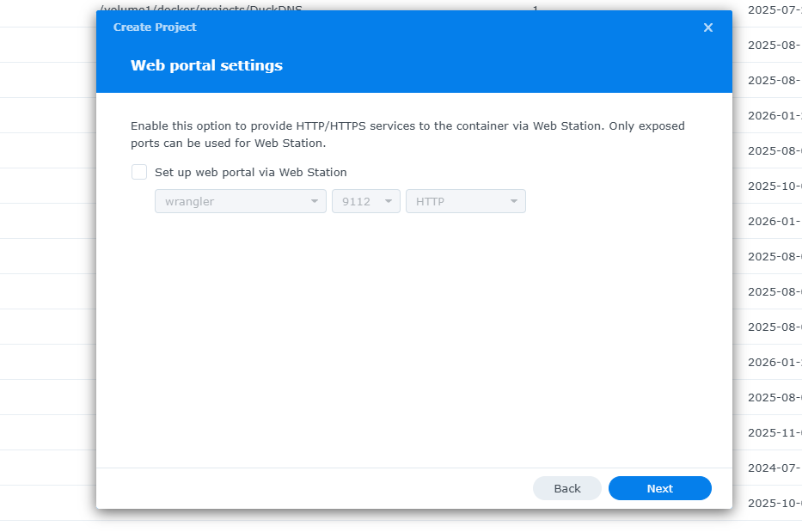This screenshot has width=802, height=532.
Task: Click the Next button
Action: pyautogui.click(x=659, y=488)
